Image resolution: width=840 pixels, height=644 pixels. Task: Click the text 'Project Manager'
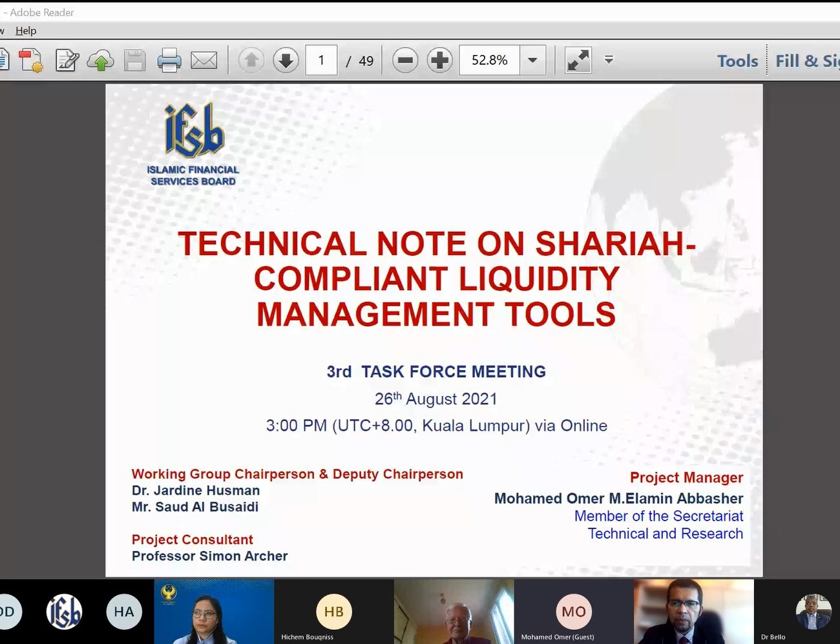coord(686,477)
